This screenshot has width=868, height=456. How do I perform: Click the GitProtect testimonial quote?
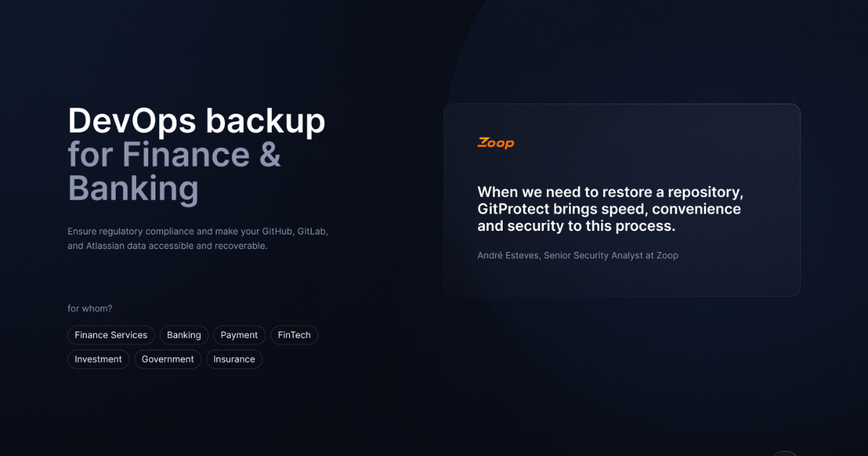click(609, 208)
